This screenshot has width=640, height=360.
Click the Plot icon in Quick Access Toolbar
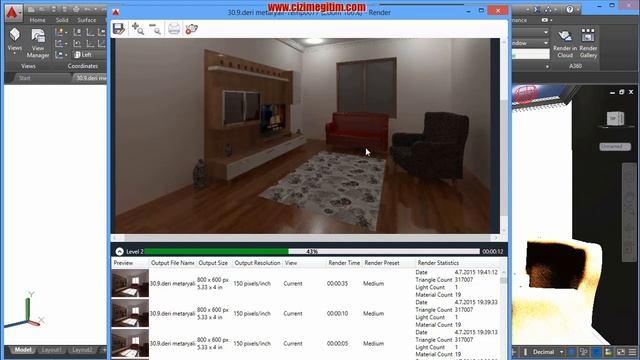click(76, 9)
